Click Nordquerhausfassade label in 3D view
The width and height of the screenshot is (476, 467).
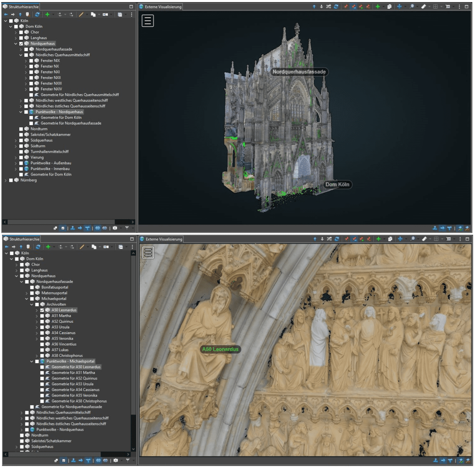[x=299, y=72]
